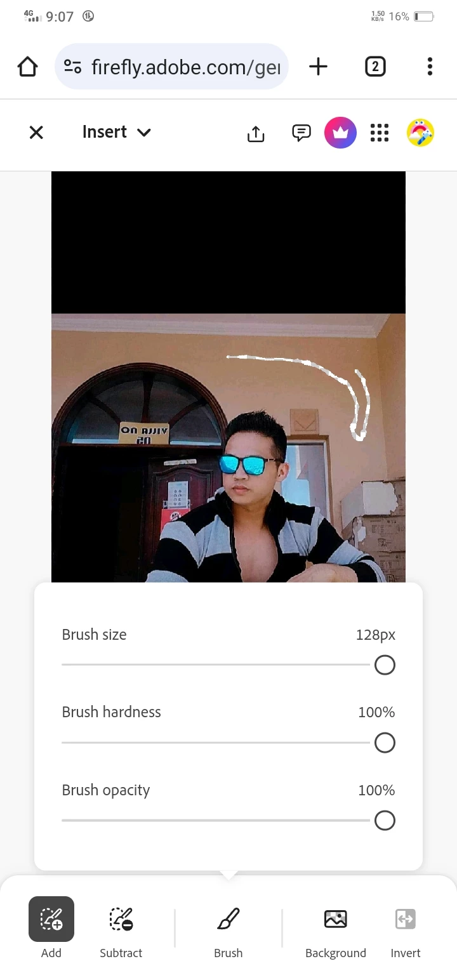Click the Brush size slider handle
Image resolution: width=457 pixels, height=980 pixels.
point(385,665)
